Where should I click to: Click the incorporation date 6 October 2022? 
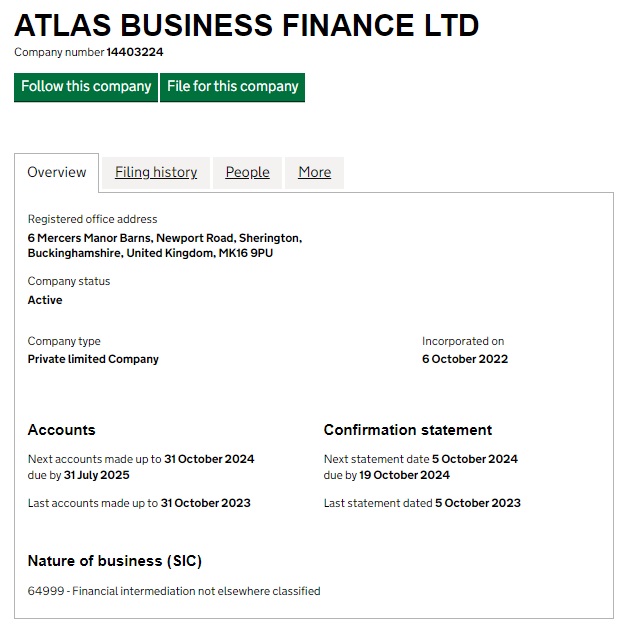pyautogui.click(x=464, y=359)
